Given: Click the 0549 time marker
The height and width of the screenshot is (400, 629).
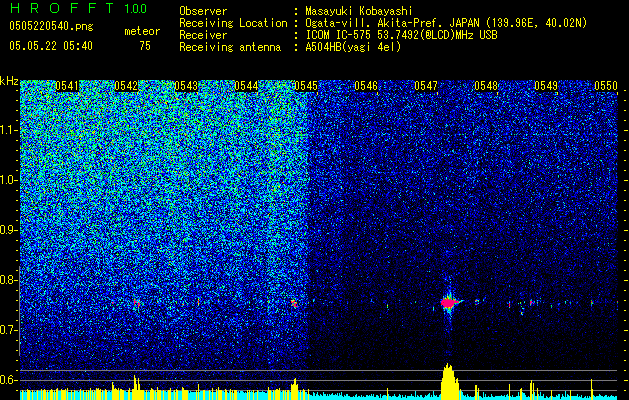Looking at the screenshot, I should [546, 86].
